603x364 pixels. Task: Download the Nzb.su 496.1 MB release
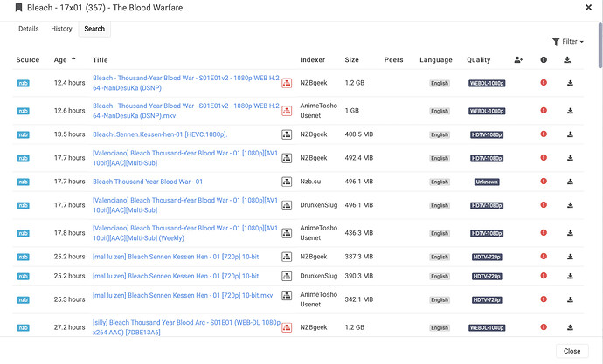point(570,182)
